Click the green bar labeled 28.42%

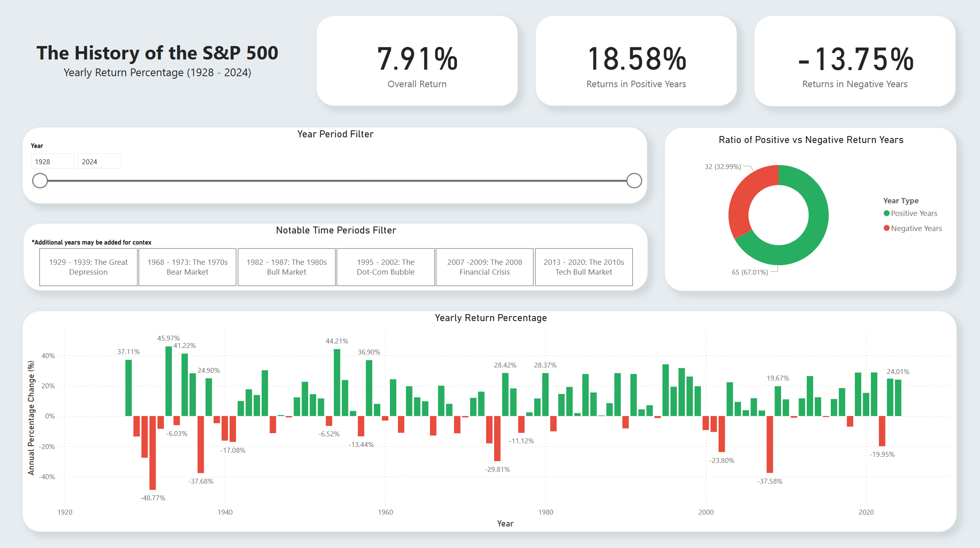[x=505, y=394]
